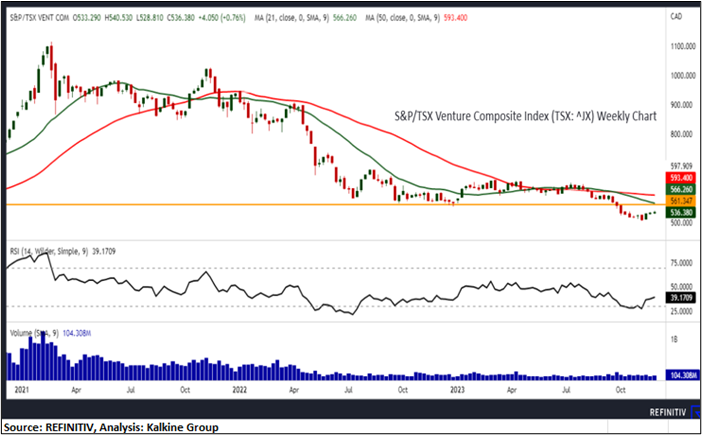This screenshot has height=435, width=702.
Task: Select the open value O533.290
Action: (x=85, y=18)
